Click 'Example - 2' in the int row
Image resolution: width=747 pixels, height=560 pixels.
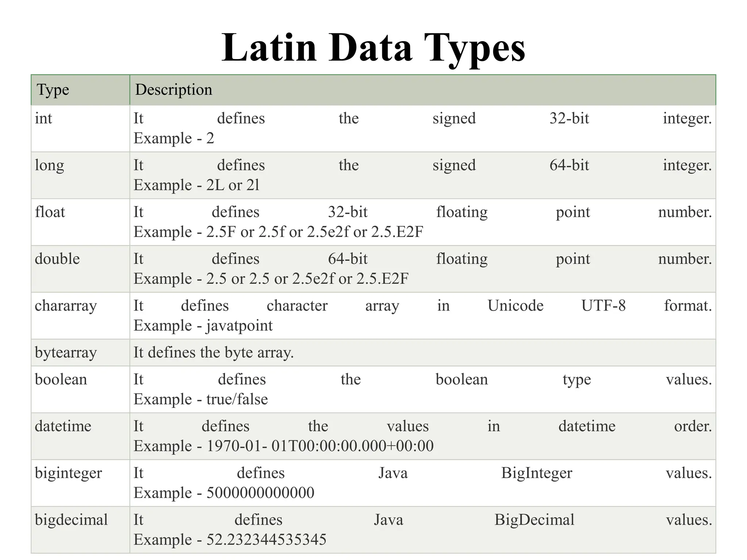pos(174,139)
